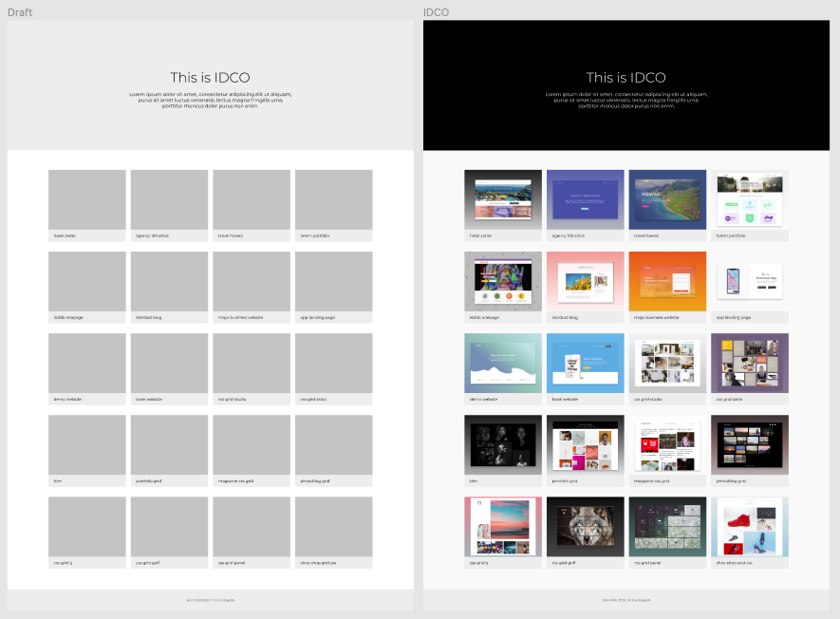Click the purple css grid salon thumbnail
Screen dimensions: 840x619
750,364
